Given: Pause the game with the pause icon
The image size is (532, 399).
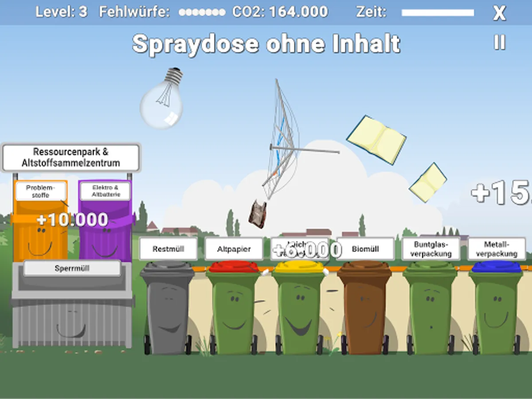Looking at the screenshot, I should tap(499, 42).
